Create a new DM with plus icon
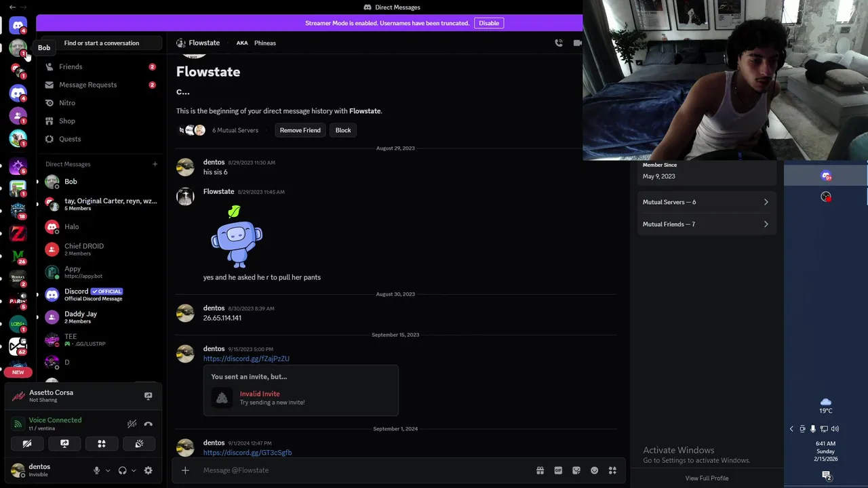 pos(155,164)
